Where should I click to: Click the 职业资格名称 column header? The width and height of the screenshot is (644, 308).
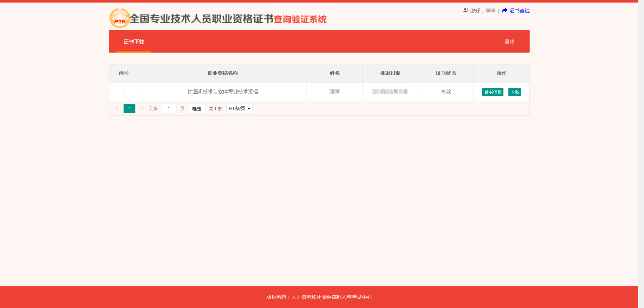point(222,73)
